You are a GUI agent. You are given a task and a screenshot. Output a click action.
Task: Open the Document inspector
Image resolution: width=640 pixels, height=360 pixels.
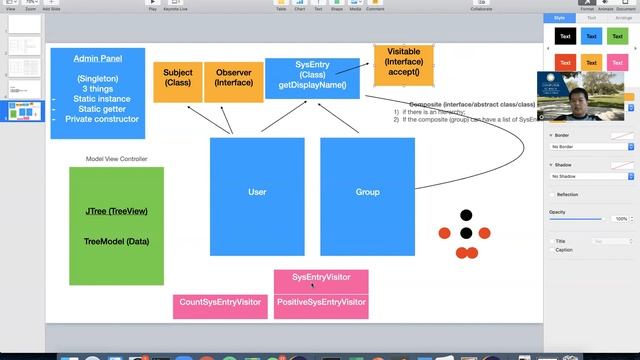pos(626,5)
